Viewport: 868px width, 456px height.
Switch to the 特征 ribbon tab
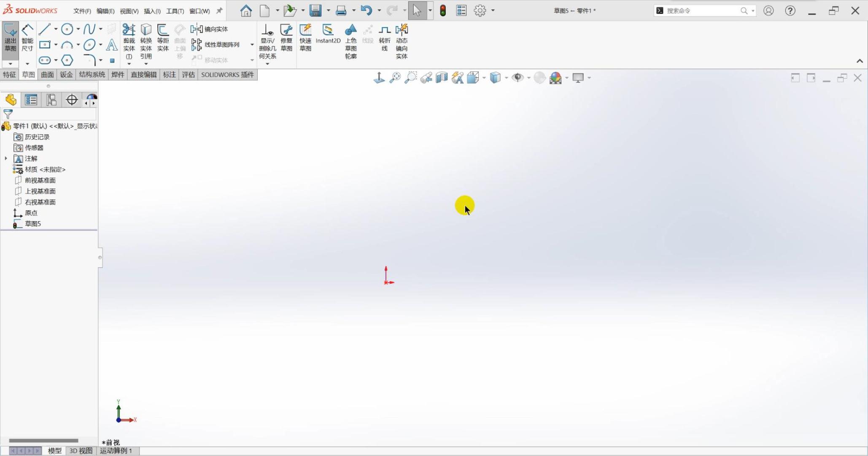(x=9, y=75)
